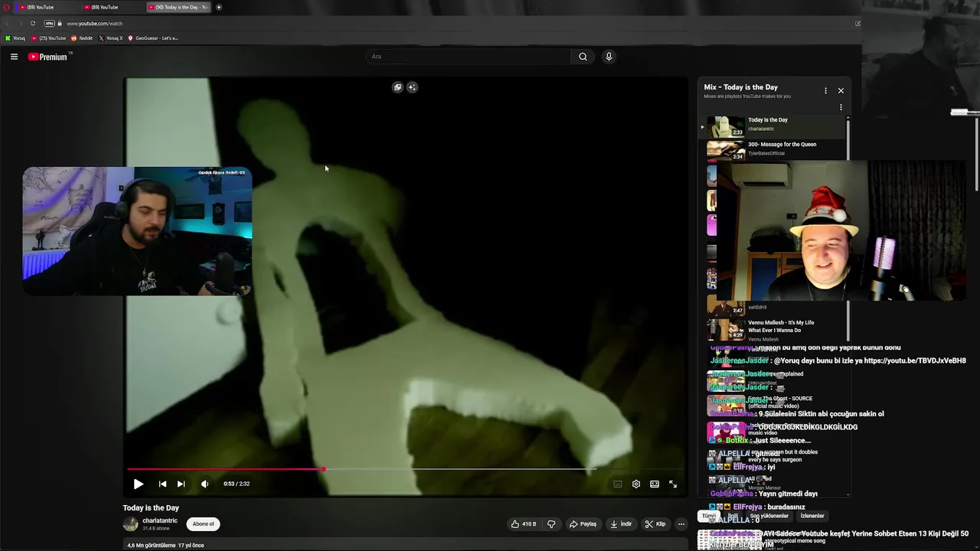Open the YouTube hamburger guide menu
This screenshot has height=551, width=980.
(x=14, y=57)
